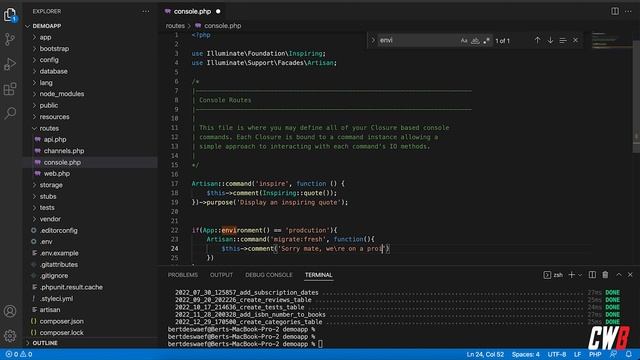Switch to the Output tab

click(221, 275)
